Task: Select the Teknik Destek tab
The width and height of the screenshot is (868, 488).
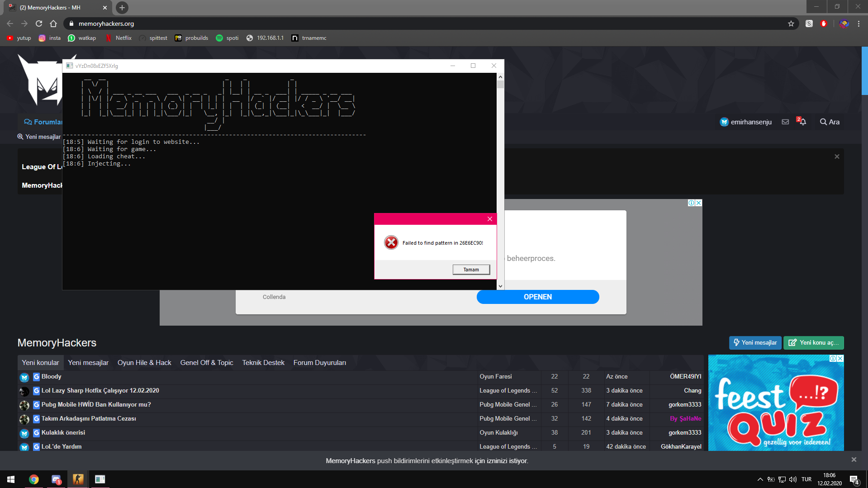Action: click(263, 363)
